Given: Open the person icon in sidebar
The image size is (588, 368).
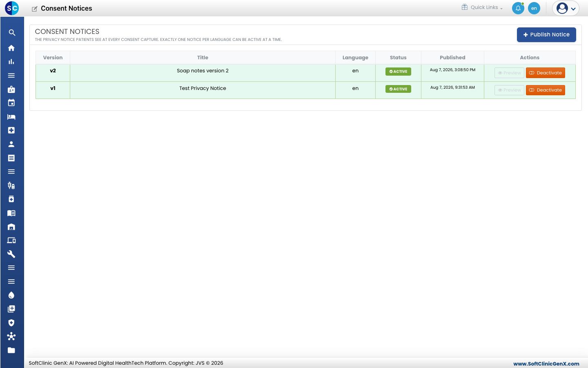Looking at the screenshot, I should click(x=11, y=144).
